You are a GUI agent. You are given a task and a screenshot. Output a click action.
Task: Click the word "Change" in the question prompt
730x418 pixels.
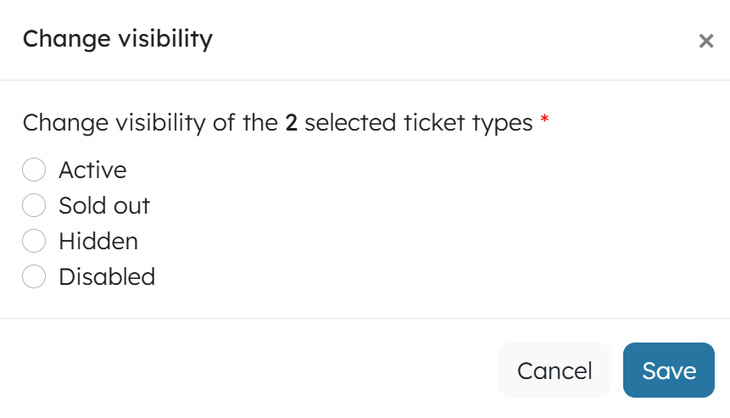tap(59, 124)
